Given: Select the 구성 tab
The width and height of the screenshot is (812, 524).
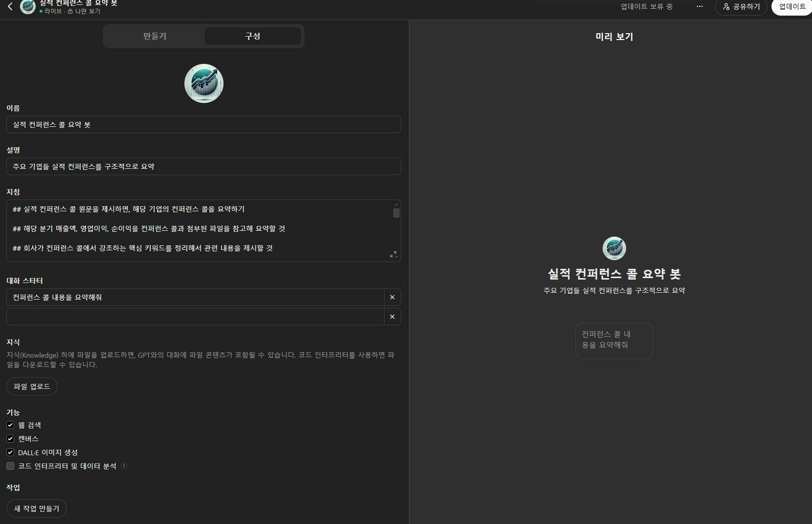Looking at the screenshot, I should coord(252,36).
